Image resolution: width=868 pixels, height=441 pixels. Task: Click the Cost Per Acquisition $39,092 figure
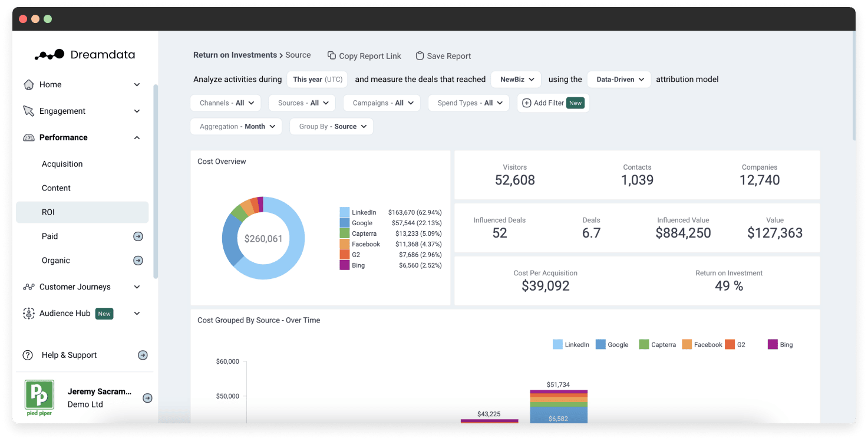[x=546, y=286]
